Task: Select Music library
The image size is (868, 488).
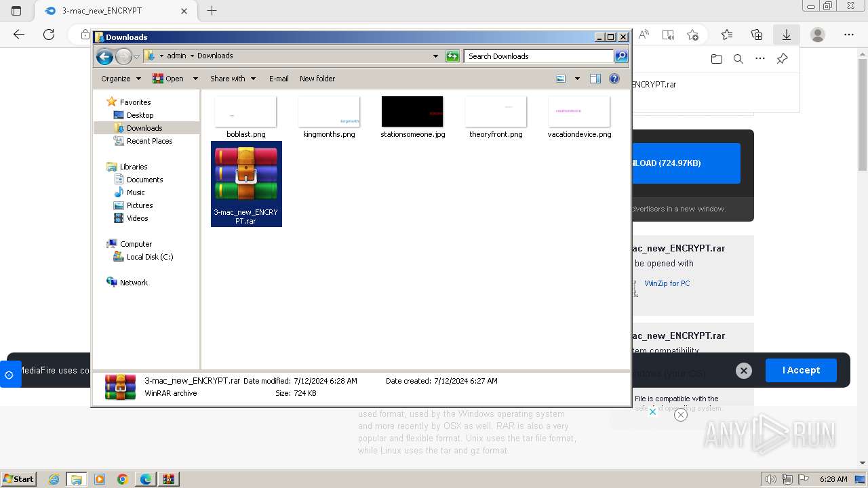Action: (129, 192)
